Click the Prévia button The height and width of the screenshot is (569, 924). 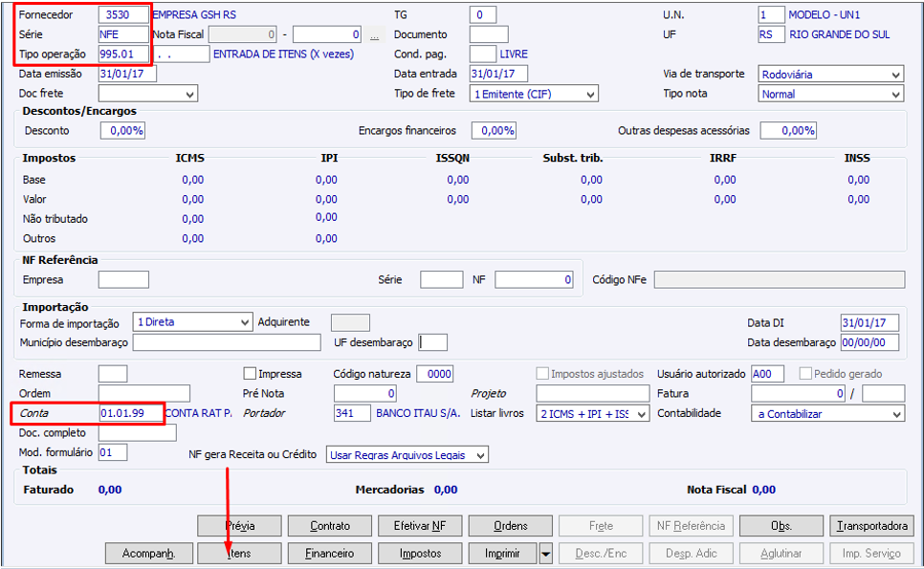click(x=239, y=526)
